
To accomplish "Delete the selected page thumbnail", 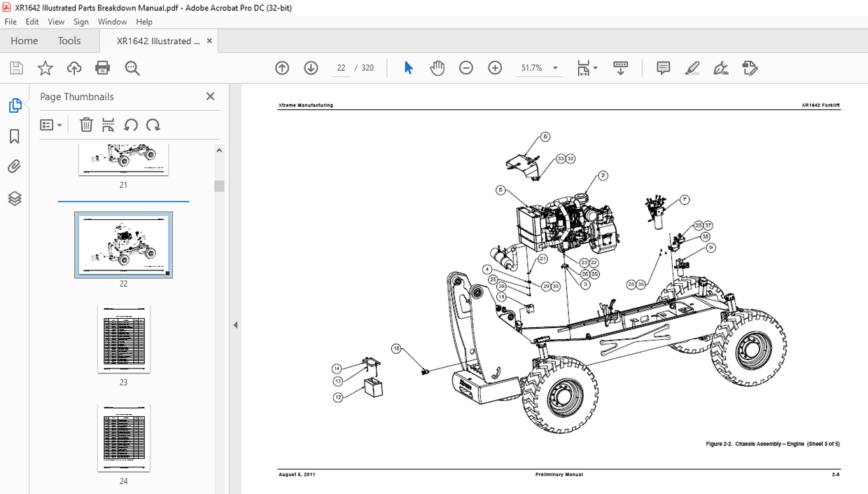I will point(85,125).
